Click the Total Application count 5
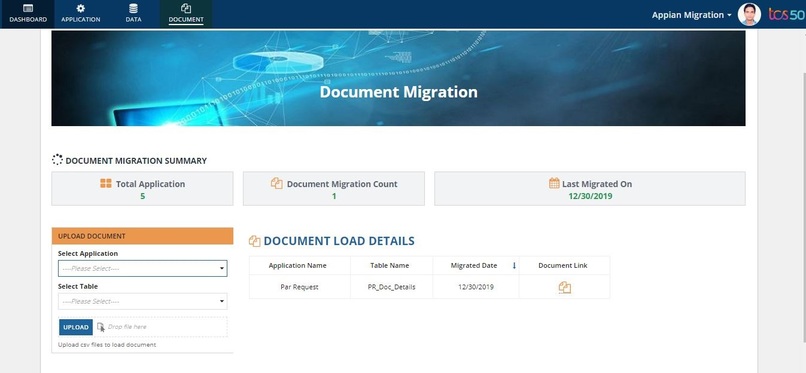The image size is (806, 373). [142, 196]
